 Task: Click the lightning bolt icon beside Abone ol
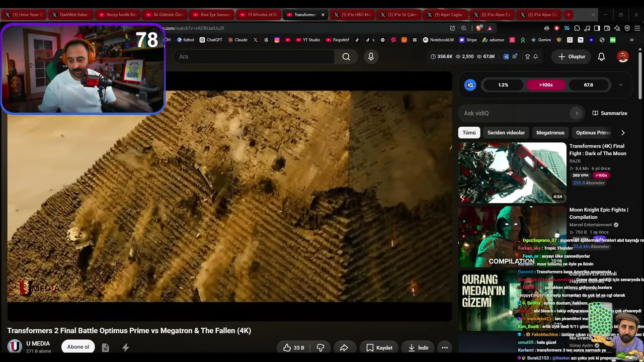pyautogui.click(x=125, y=347)
